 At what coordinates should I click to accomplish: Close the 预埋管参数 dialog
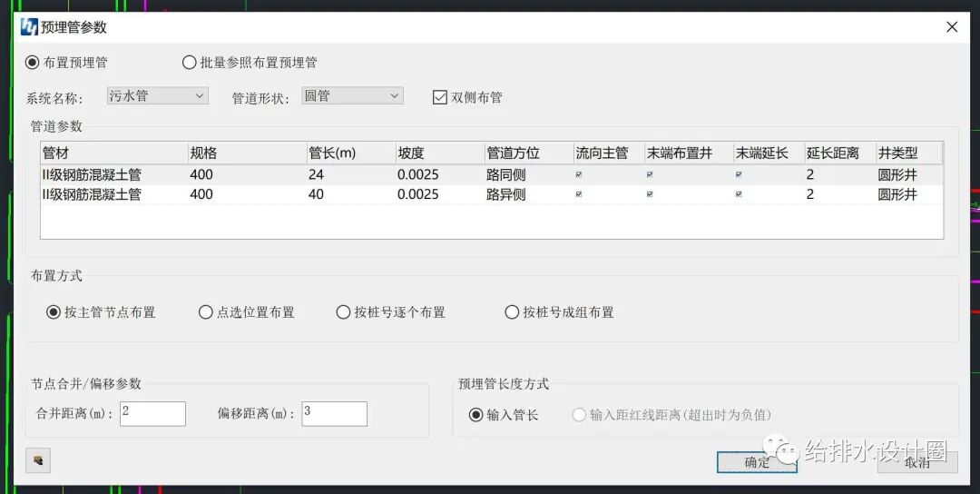[x=952, y=27]
